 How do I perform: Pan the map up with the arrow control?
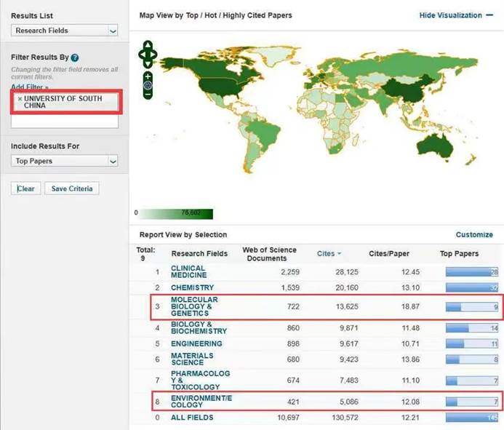[148, 46]
